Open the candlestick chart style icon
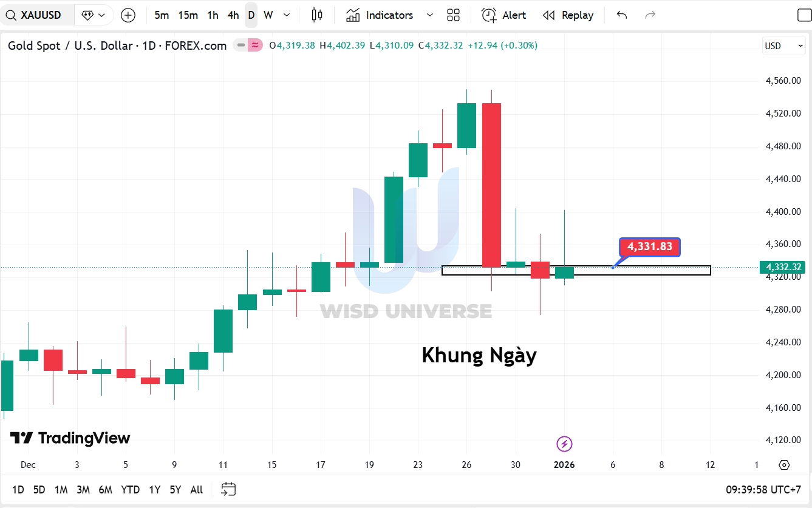Image resolution: width=812 pixels, height=508 pixels. (x=316, y=15)
